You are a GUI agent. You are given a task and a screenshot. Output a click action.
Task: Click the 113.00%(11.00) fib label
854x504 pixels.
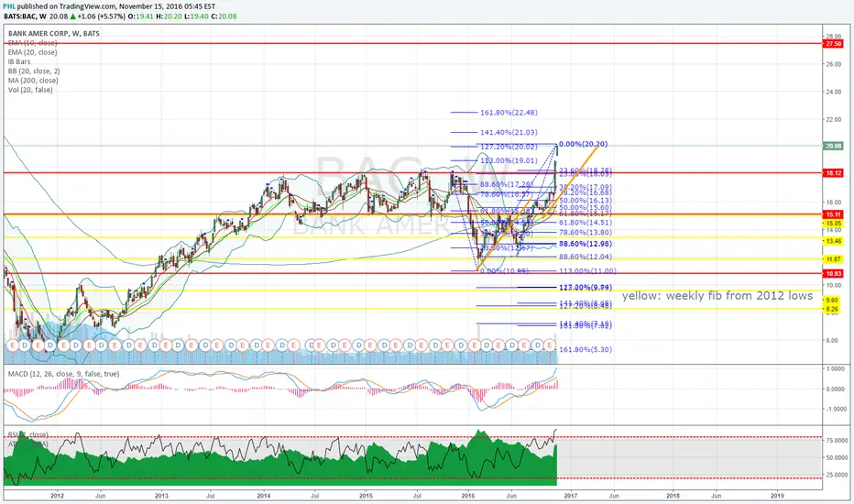click(587, 271)
